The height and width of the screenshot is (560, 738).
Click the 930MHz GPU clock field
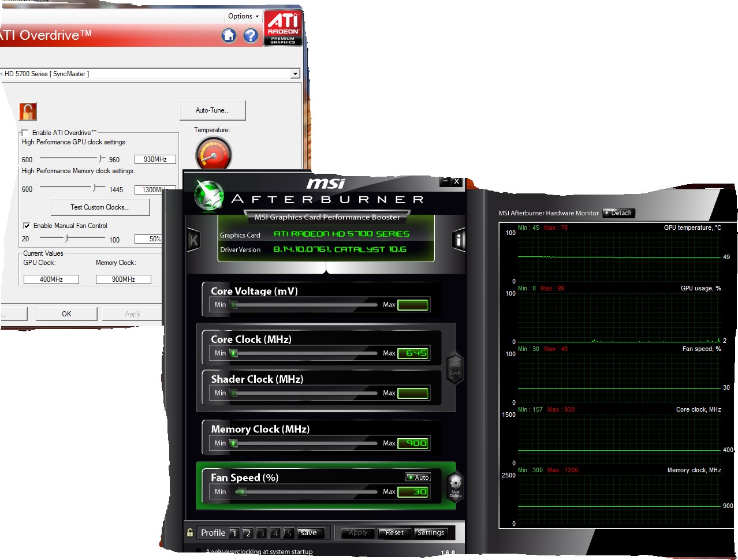click(x=155, y=159)
